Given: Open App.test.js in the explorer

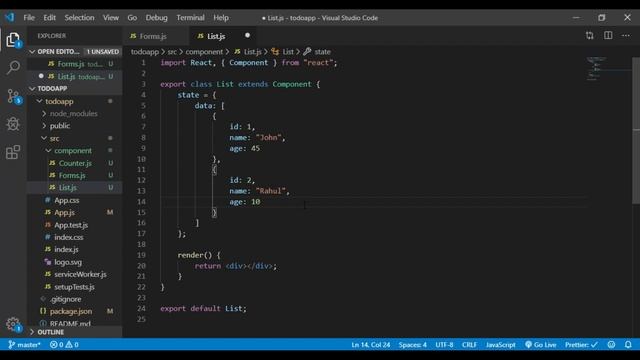Looking at the screenshot, I should (71, 225).
